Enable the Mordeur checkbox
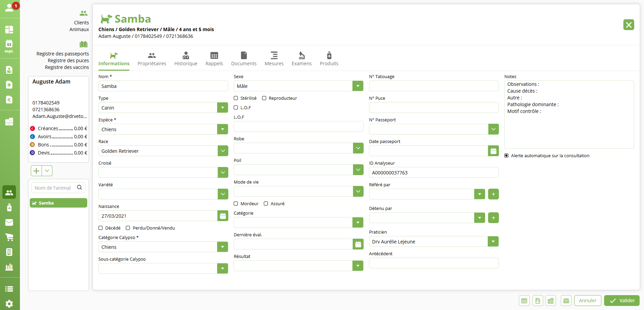 point(236,204)
